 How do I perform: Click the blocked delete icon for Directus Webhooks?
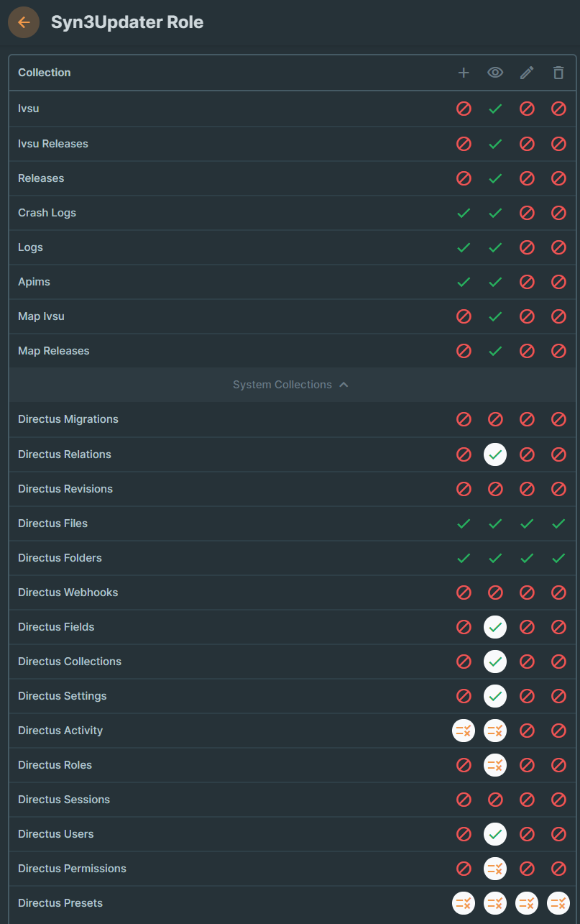coord(558,593)
